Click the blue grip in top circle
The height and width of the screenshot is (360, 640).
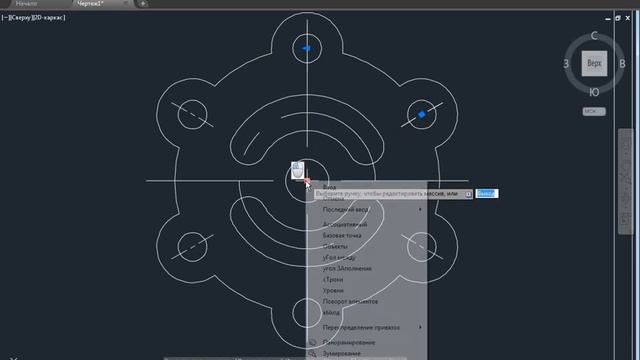(x=307, y=48)
